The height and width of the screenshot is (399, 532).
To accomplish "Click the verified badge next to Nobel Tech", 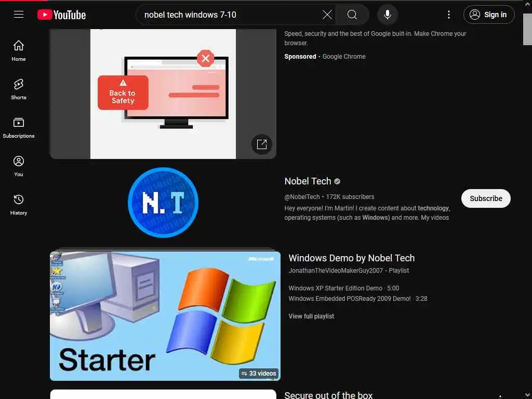I will [337, 181].
